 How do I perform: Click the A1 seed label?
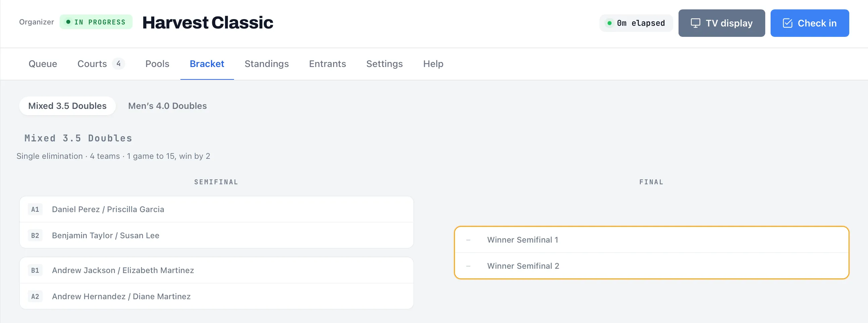pyautogui.click(x=35, y=209)
